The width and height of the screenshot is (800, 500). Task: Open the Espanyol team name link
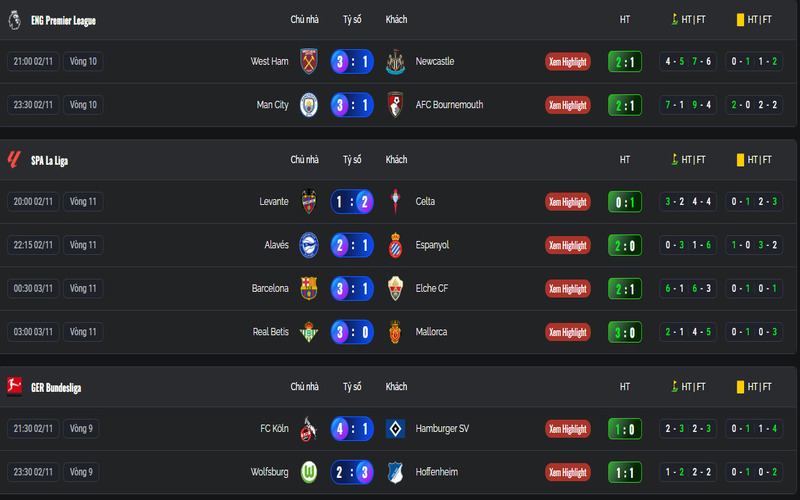click(x=433, y=245)
